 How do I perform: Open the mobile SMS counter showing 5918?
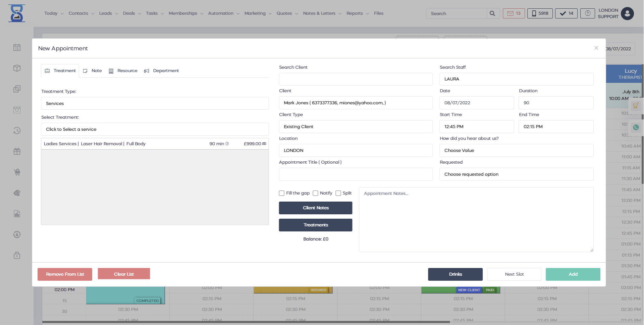[540, 13]
